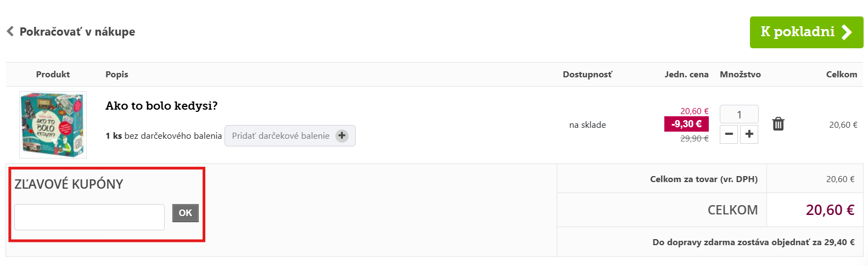Click the back chevron beside Pokračovať v nákupe
This screenshot has width=868, height=266.
[10, 32]
